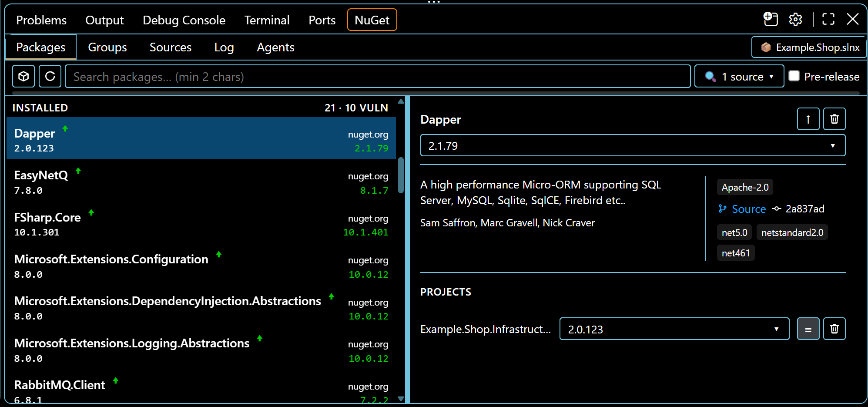Click the net5.0 framework tag
The image size is (868, 407).
[734, 232]
